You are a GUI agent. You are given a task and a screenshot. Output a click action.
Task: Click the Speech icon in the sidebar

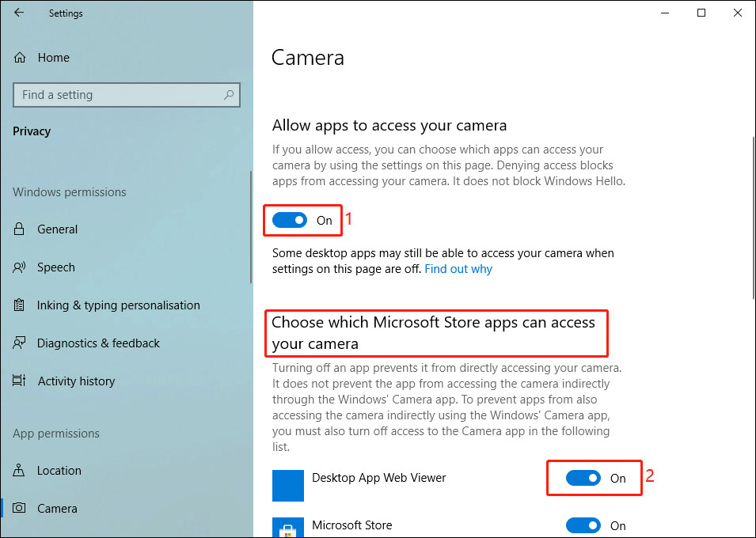point(20,267)
